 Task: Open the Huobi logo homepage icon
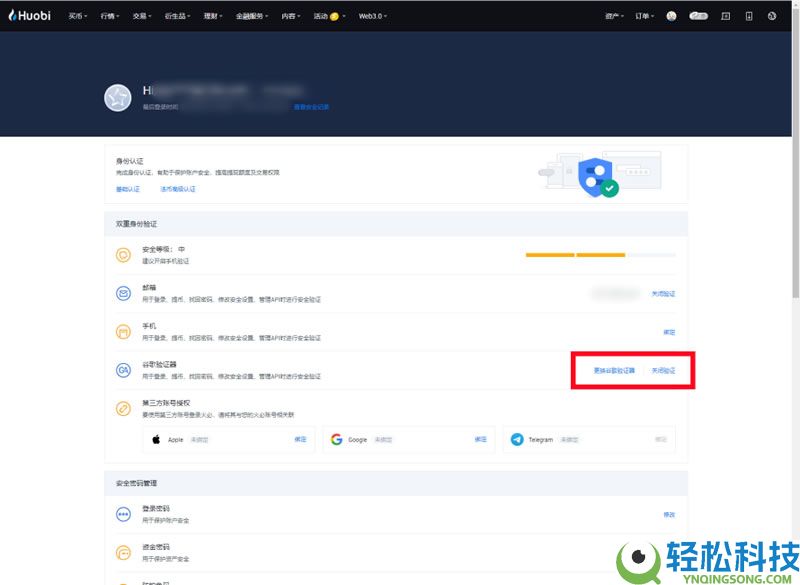tap(28, 15)
